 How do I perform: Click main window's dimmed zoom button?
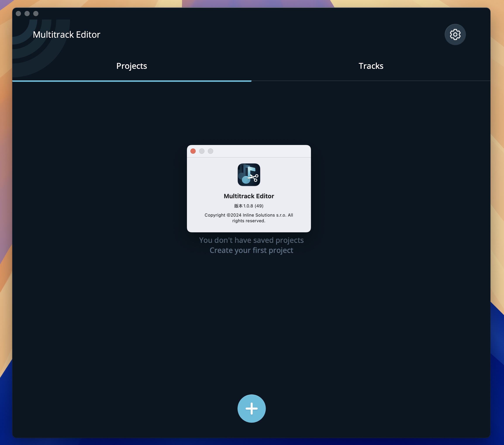tap(36, 14)
